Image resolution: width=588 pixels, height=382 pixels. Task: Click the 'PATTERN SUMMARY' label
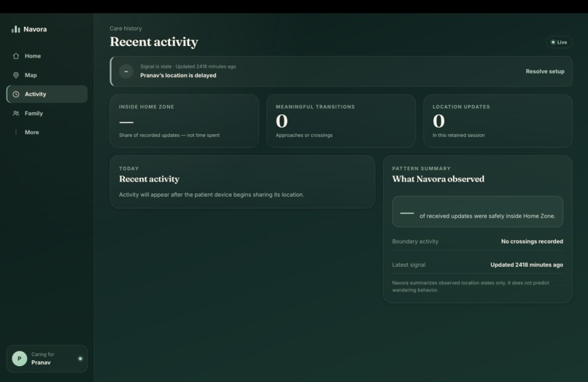(422, 168)
